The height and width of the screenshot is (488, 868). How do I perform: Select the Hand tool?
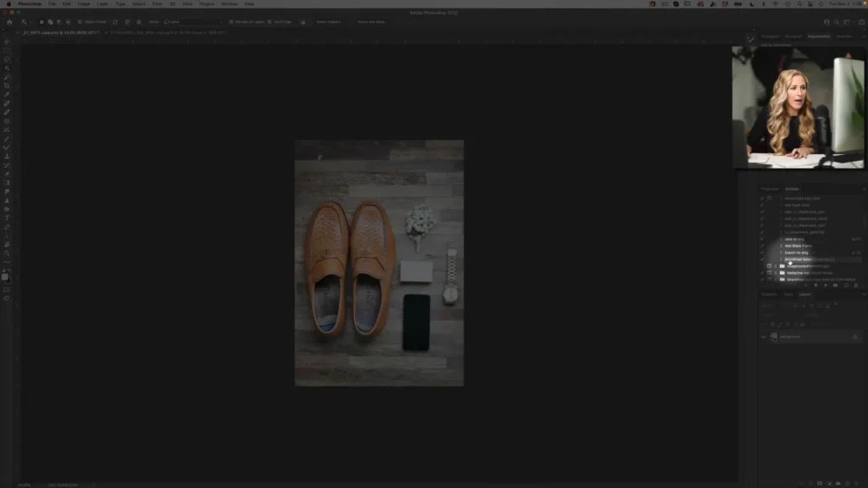[x=7, y=245]
